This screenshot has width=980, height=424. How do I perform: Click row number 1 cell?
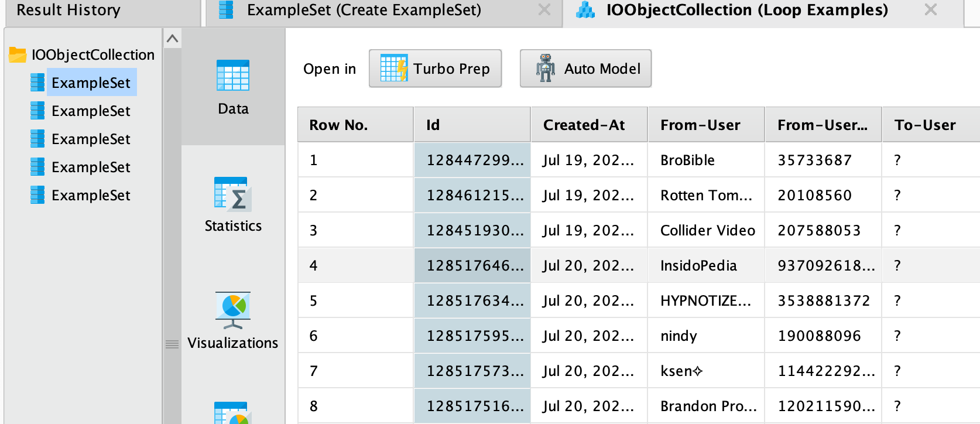[x=355, y=160]
